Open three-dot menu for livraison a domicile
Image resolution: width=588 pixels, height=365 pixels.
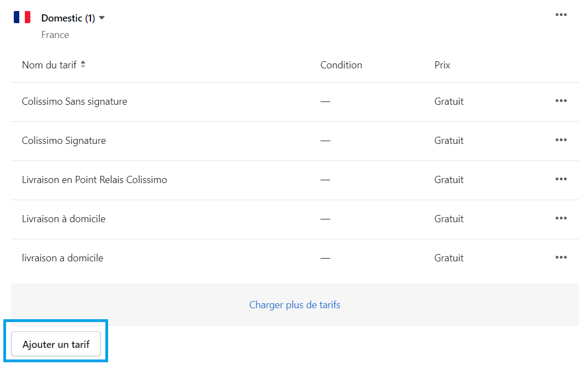click(x=561, y=257)
